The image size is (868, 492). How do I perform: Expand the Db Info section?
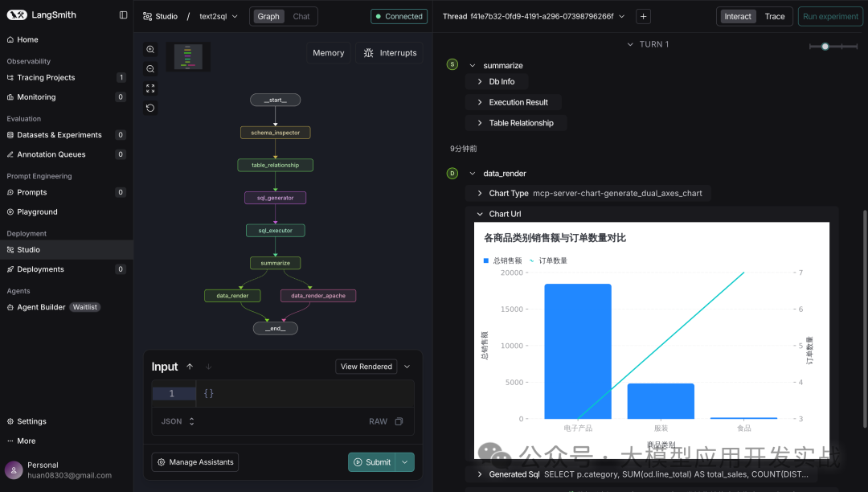click(x=497, y=81)
